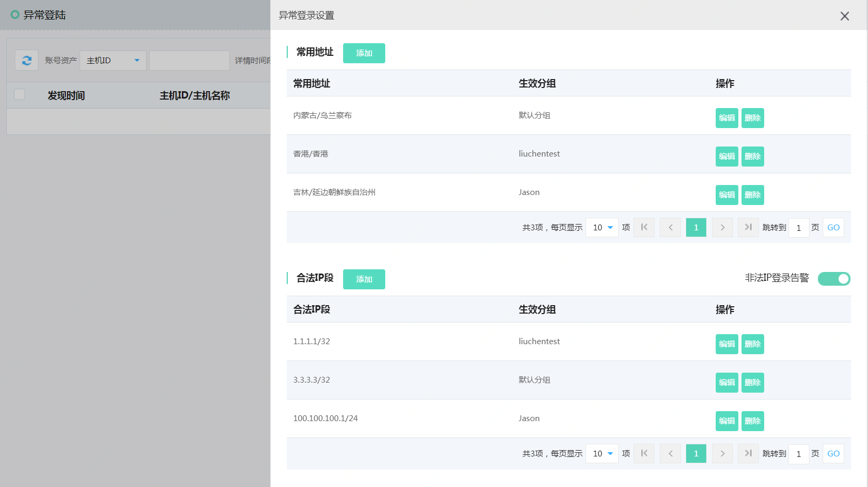Focus the jump-to-page field under 常用地址
Screen dimensions: 868x487
[799, 228]
